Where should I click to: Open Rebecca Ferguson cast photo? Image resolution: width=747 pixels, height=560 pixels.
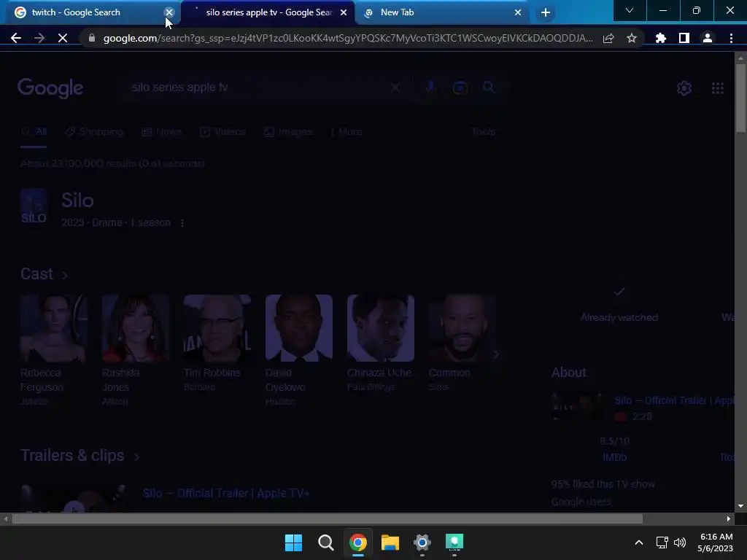54,328
